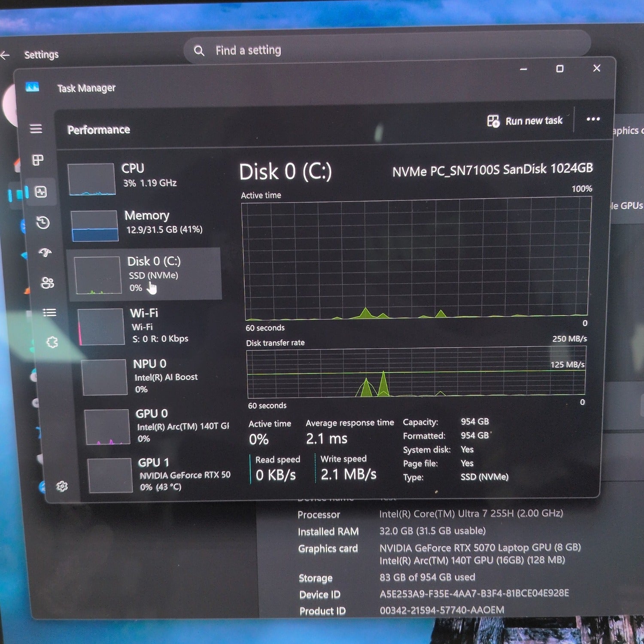Open the Users page icon
The height and width of the screenshot is (644, 644).
pyautogui.click(x=47, y=283)
